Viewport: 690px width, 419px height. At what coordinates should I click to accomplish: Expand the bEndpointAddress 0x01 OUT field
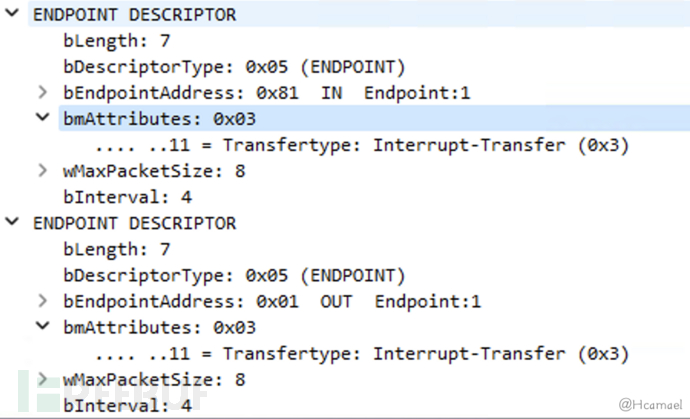tap(42, 301)
